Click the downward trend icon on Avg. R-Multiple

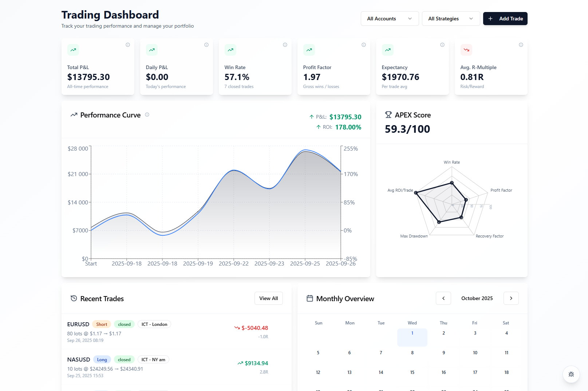coord(466,50)
